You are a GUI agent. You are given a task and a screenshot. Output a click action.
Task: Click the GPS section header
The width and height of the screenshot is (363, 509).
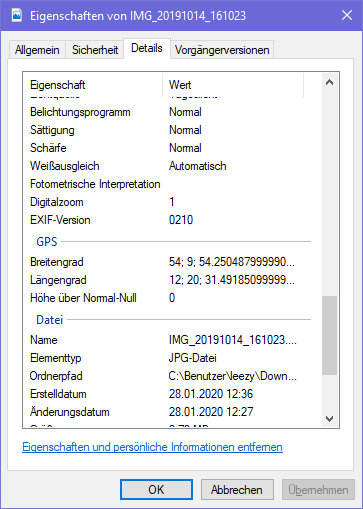click(47, 242)
